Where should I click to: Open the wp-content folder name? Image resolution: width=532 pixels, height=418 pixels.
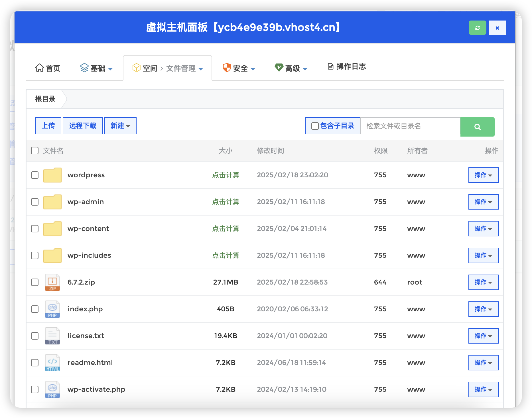coord(88,229)
